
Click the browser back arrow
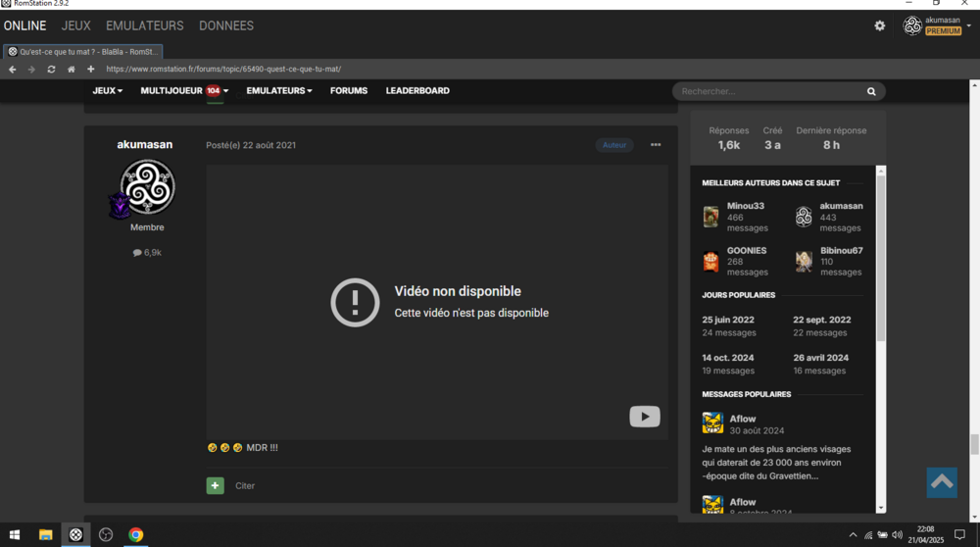[x=13, y=70]
